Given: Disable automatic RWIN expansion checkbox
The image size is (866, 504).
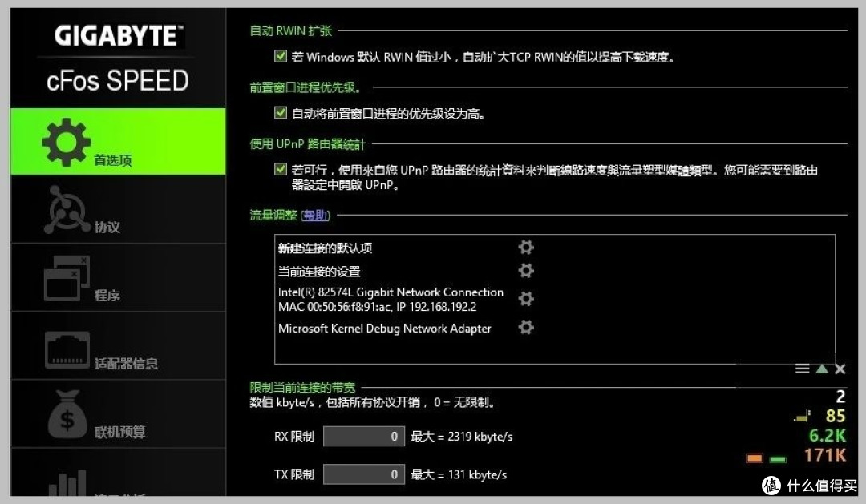Looking at the screenshot, I should (281, 57).
